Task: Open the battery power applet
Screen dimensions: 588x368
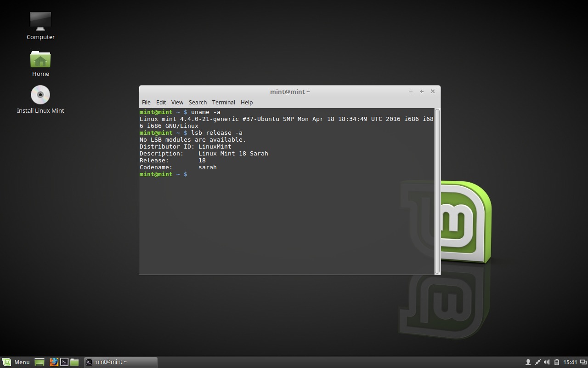Action: 556,362
